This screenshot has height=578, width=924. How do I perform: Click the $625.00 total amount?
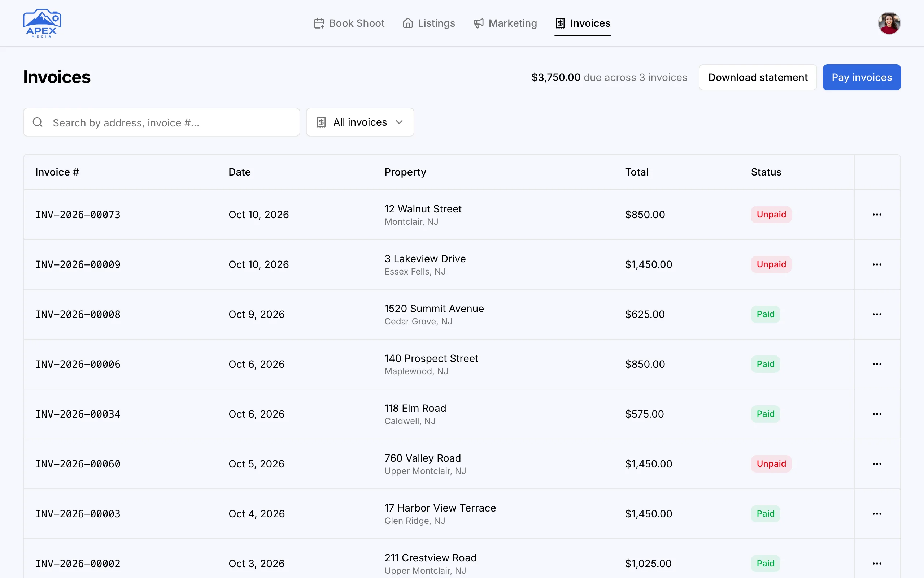(x=645, y=314)
